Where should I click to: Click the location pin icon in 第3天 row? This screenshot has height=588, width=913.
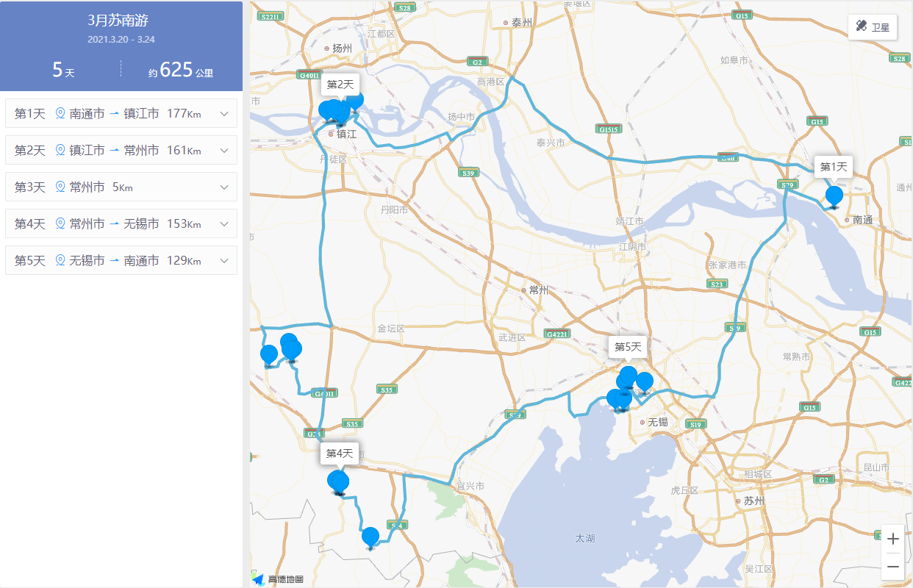click(60, 187)
